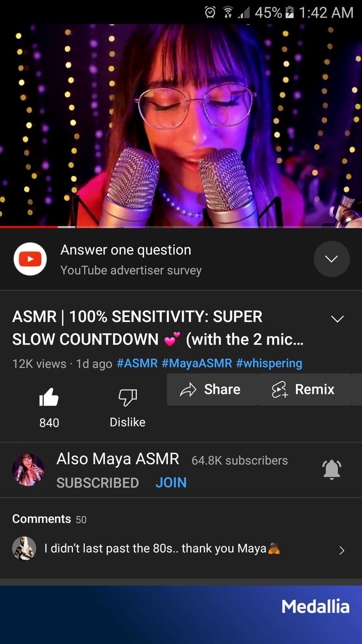The image size is (362, 644).
Task: Tap the notification bell icon
Action: click(332, 470)
